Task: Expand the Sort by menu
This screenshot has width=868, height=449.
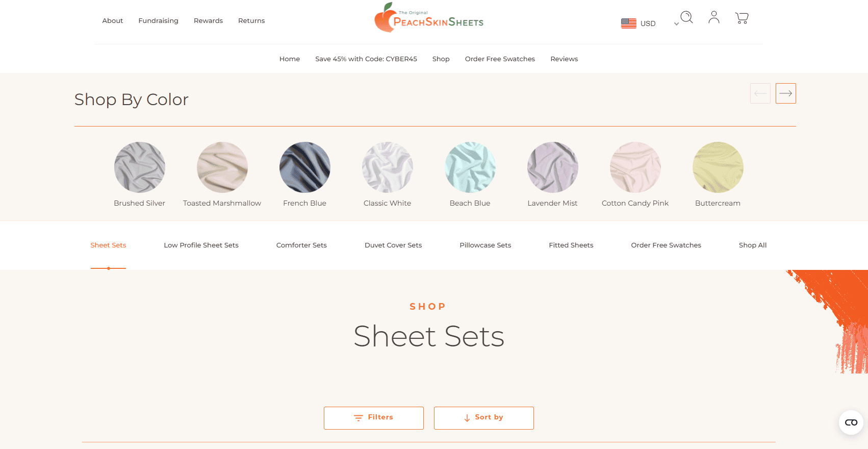Action: [x=484, y=418]
